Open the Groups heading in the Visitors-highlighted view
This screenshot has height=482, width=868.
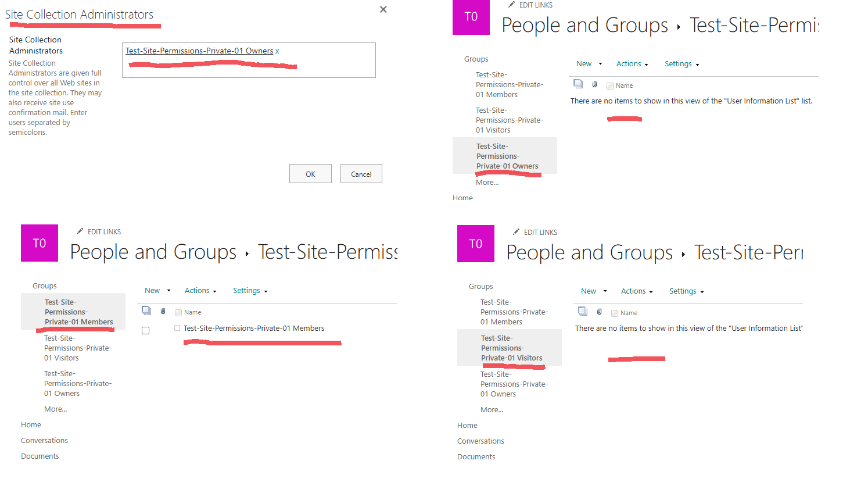coord(480,286)
